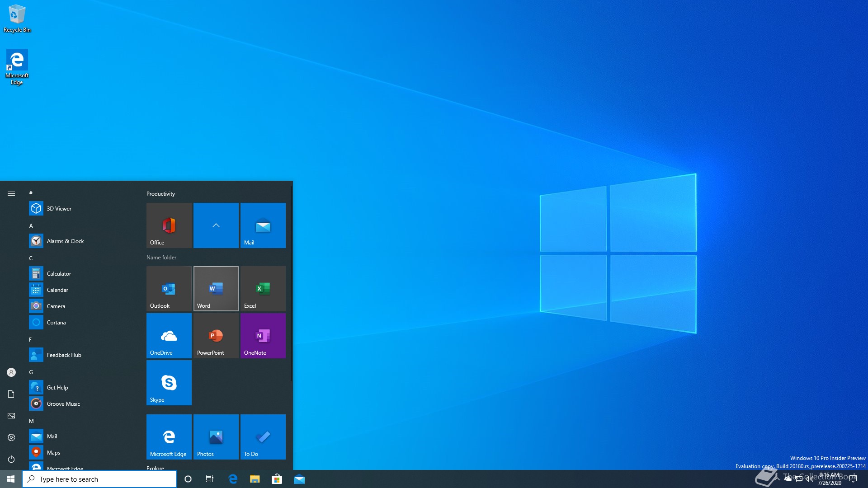Image resolution: width=868 pixels, height=488 pixels.
Task: Click the letter C list header
Action: (31, 258)
